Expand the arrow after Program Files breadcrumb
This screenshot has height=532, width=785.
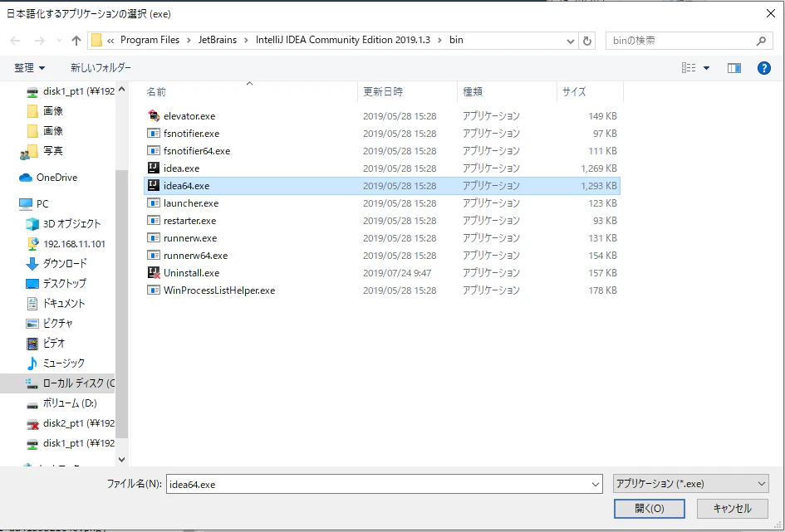(x=189, y=41)
